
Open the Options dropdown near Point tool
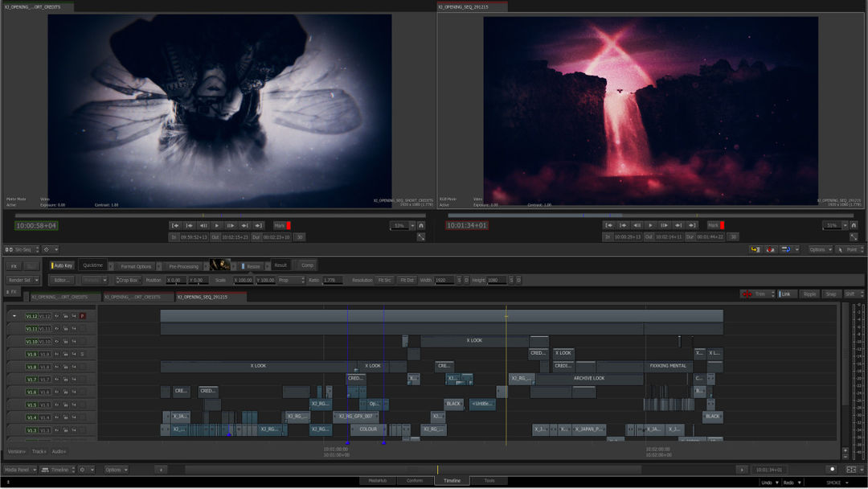coord(820,249)
